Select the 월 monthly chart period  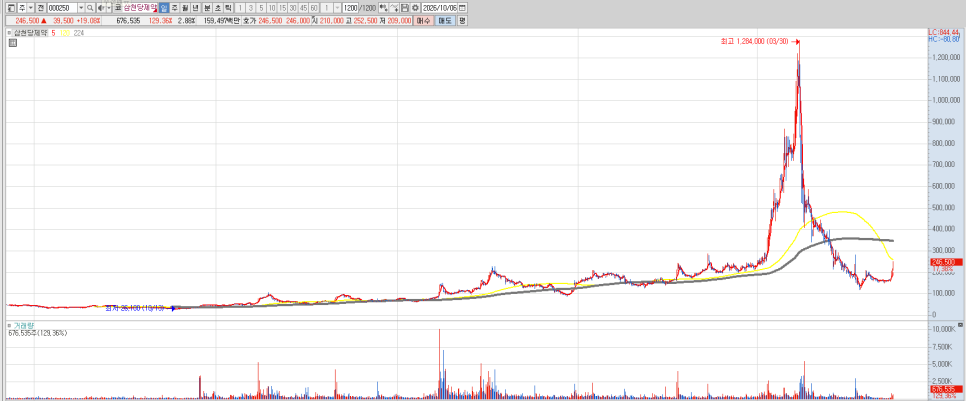point(185,8)
